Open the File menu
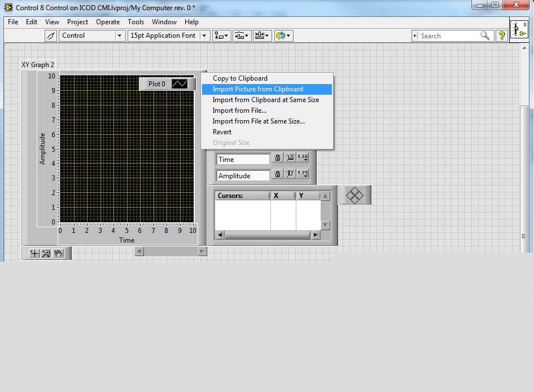The width and height of the screenshot is (534, 392). point(13,22)
